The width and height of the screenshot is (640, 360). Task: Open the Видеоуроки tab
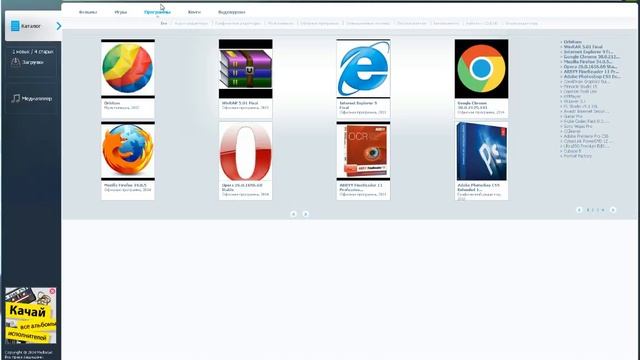click(231, 12)
